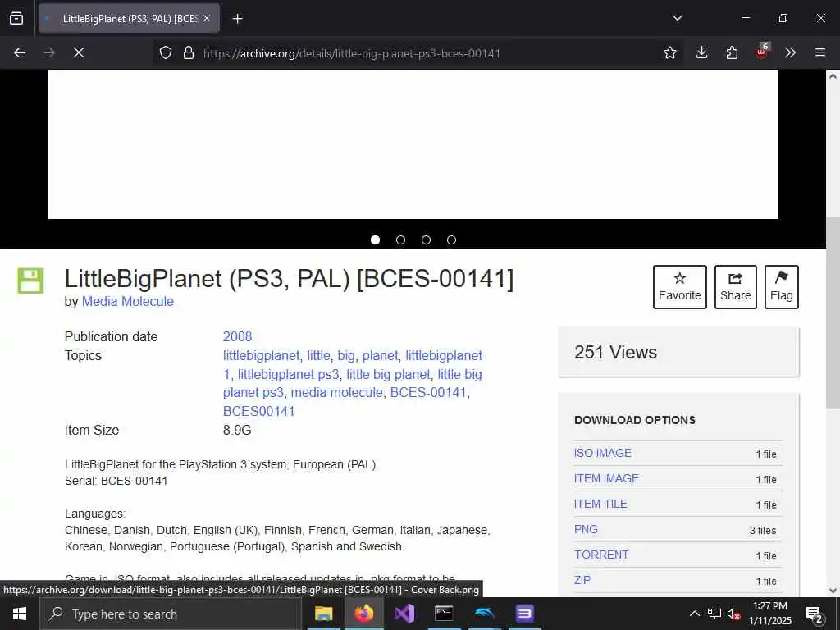Open File Explorer from taskbar
This screenshot has height=630, width=840.
coord(323,614)
